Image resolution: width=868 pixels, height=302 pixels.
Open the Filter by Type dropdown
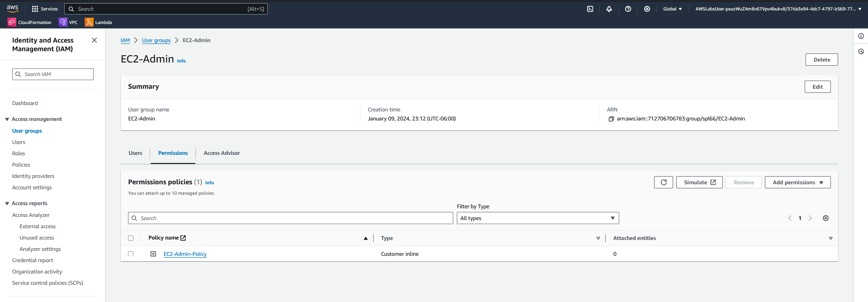tap(538, 218)
